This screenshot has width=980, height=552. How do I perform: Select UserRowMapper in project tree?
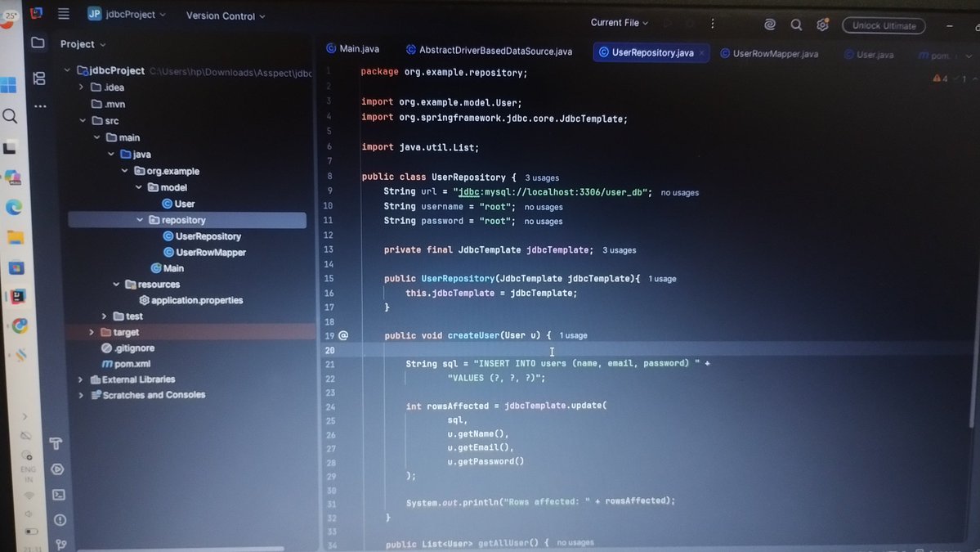[205, 253]
